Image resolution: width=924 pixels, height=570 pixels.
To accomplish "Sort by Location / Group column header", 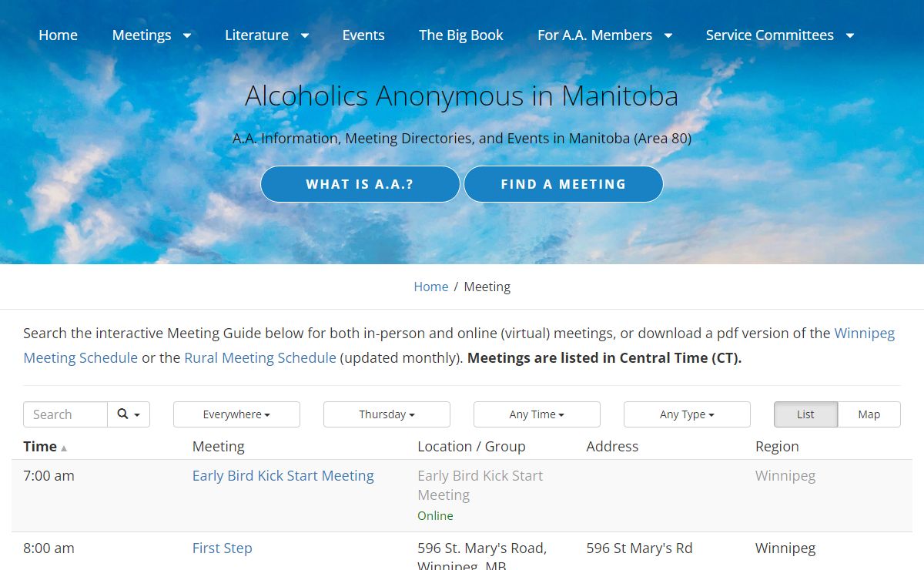I will click(x=471, y=447).
